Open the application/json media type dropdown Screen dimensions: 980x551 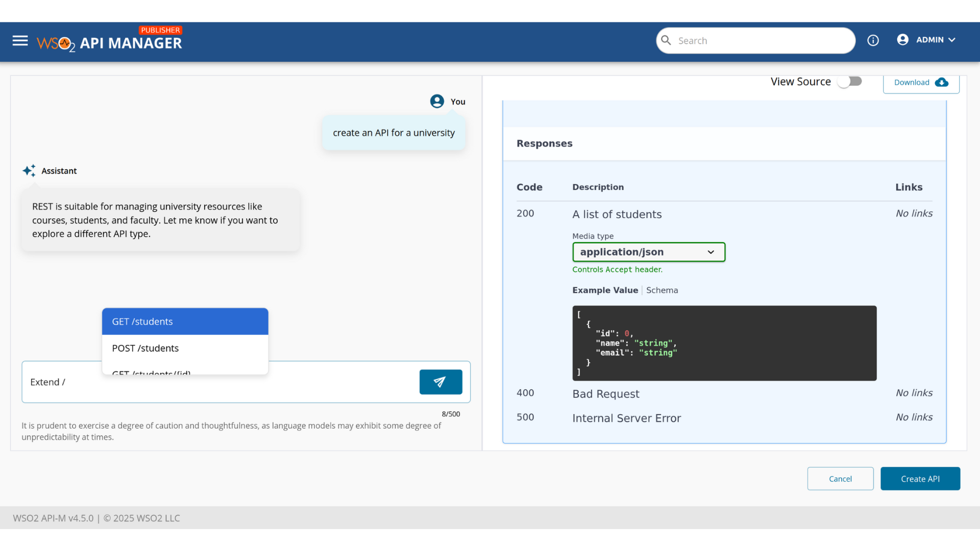648,252
